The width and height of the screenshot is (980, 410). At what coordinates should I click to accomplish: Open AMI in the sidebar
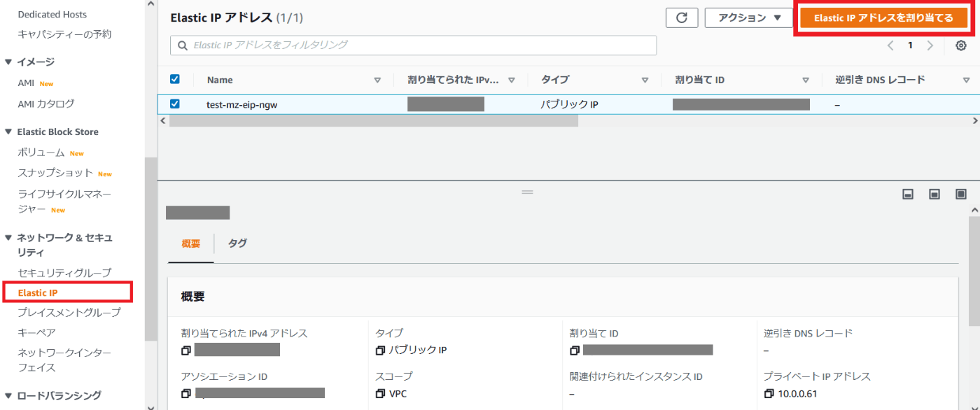tap(26, 83)
